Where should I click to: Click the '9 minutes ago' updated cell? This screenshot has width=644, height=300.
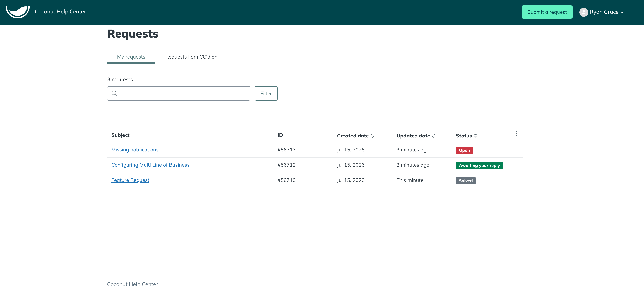tap(413, 150)
